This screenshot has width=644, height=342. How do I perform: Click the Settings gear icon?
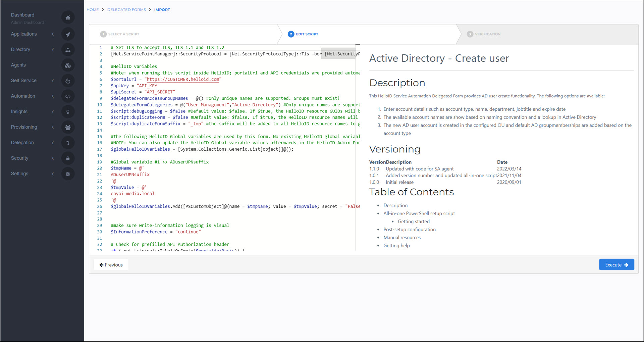pos(68,174)
